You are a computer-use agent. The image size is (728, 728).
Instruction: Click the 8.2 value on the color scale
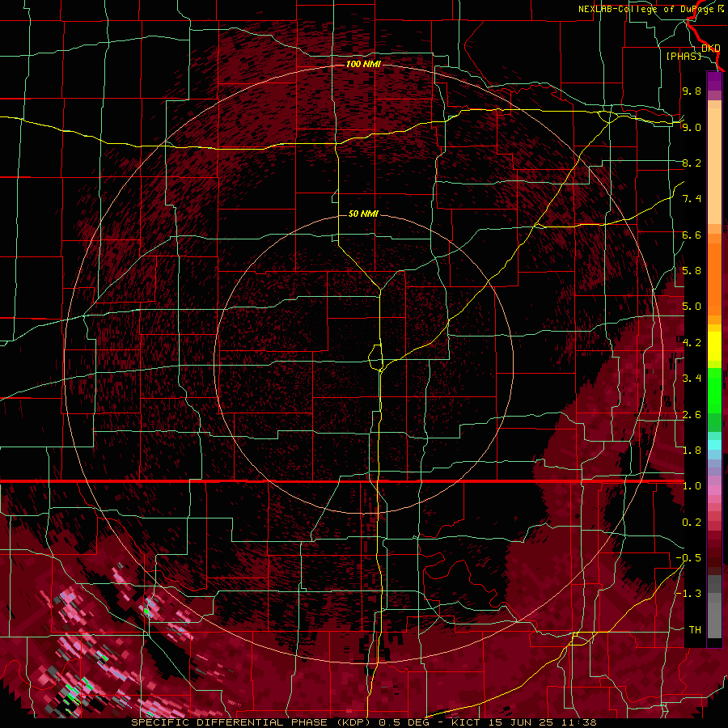click(x=692, y=163)
